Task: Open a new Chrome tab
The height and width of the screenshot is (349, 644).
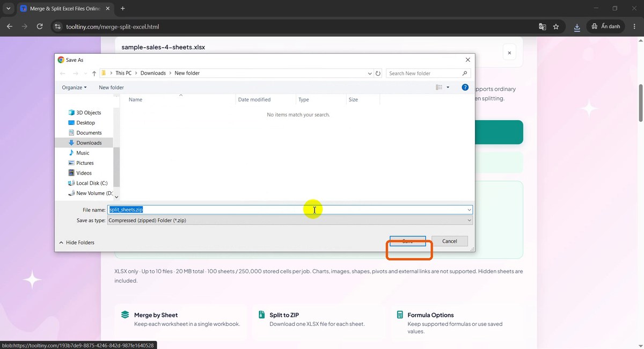Action: pos(122,9)
